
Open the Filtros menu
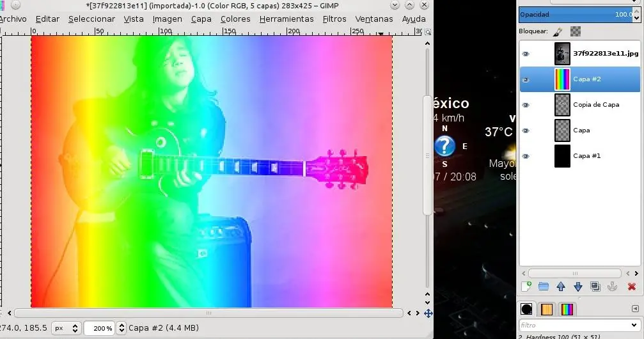pyautogui.click(x=334, y=19)
